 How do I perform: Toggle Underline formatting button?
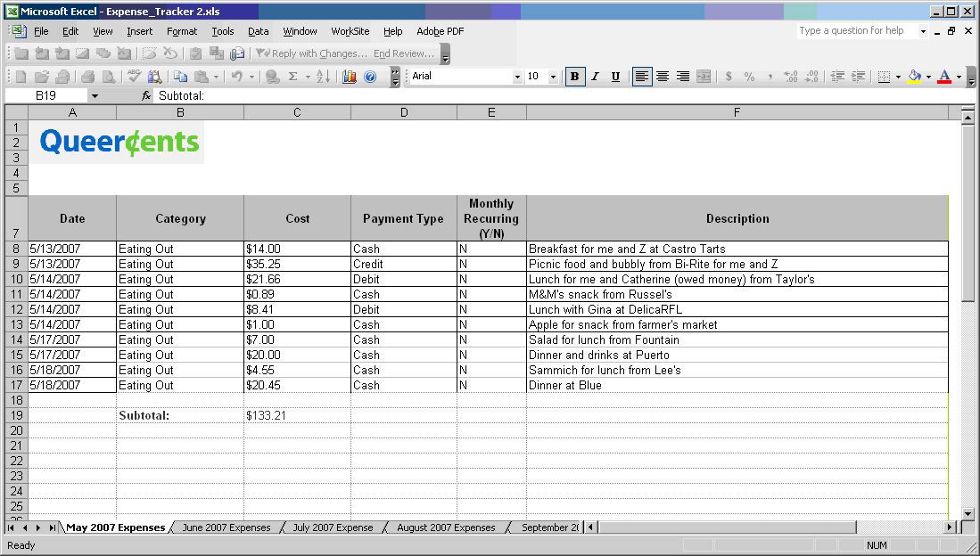click(615, 77)
